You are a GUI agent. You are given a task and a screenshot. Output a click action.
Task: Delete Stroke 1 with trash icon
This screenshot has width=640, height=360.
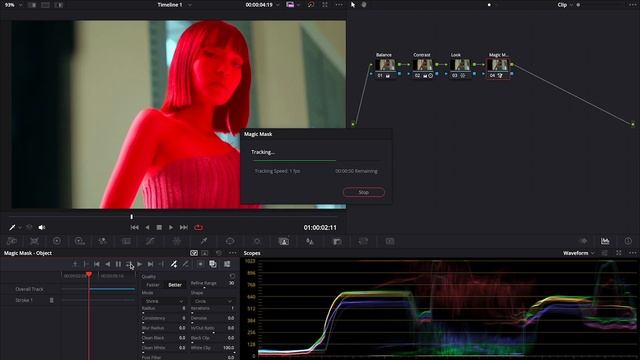click(51, 300)
